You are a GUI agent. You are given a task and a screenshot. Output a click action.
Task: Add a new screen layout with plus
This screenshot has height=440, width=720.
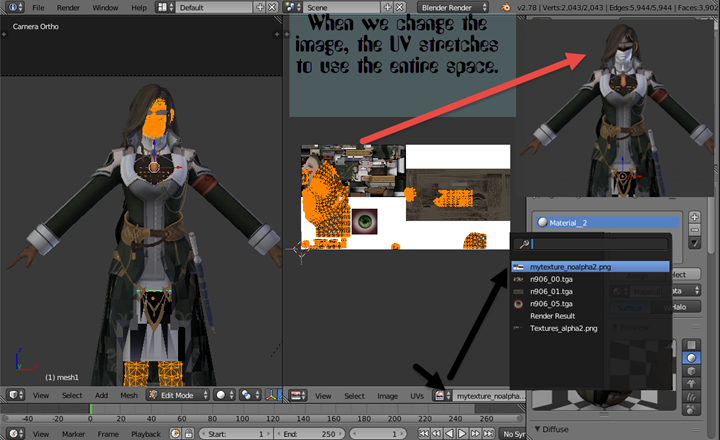[x=260, y=7]
